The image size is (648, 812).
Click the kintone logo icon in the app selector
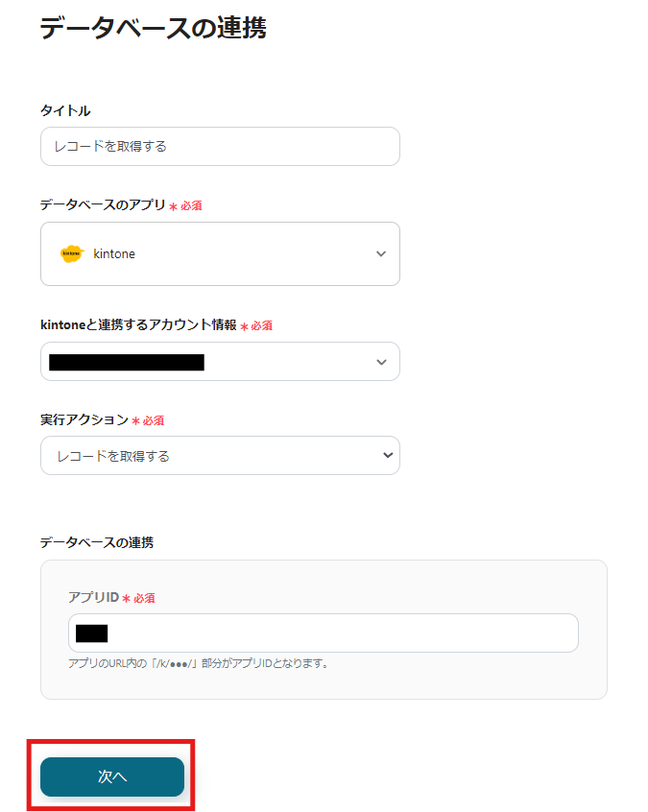pos(70,253)
